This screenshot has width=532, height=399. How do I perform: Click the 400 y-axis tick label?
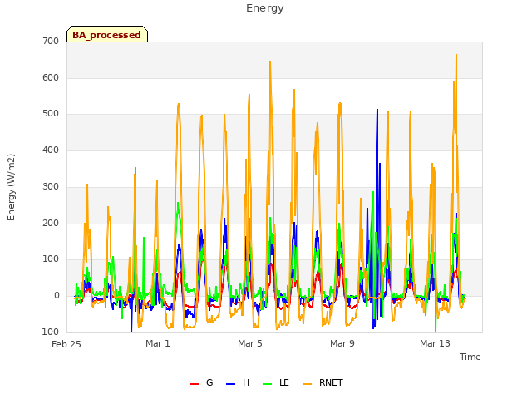click(x=51, y=150)
